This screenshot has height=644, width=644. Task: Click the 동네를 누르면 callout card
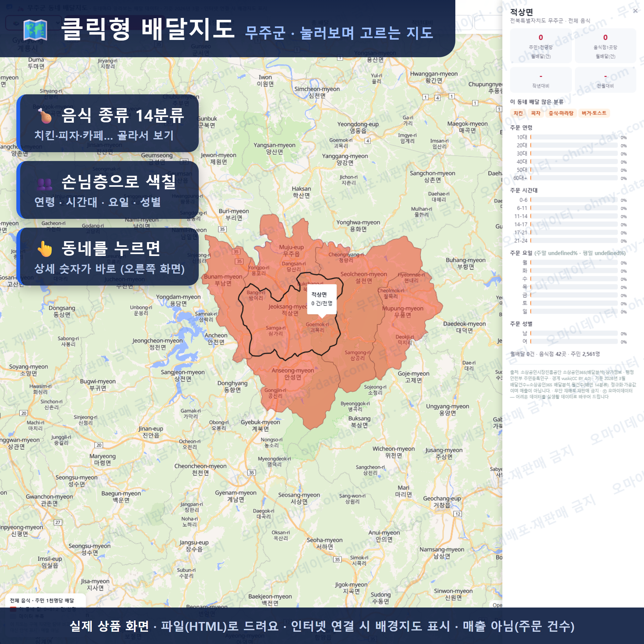point(108,256)
